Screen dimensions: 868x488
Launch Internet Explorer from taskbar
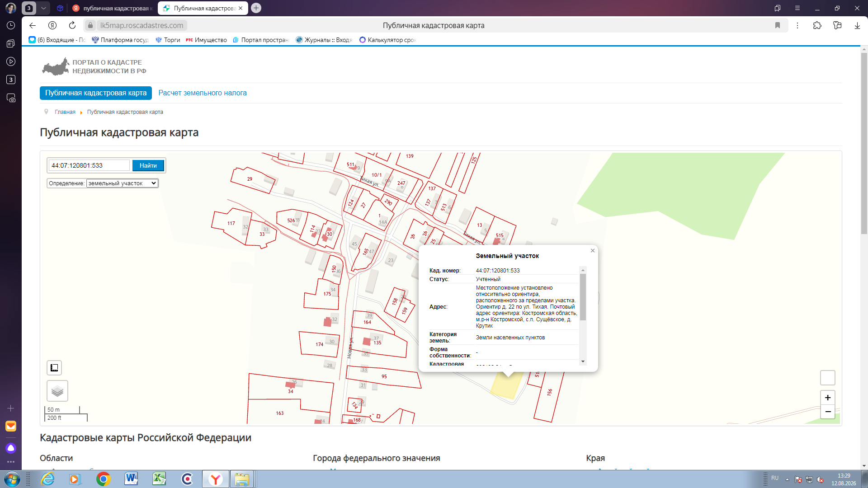[x=47, y=479]
